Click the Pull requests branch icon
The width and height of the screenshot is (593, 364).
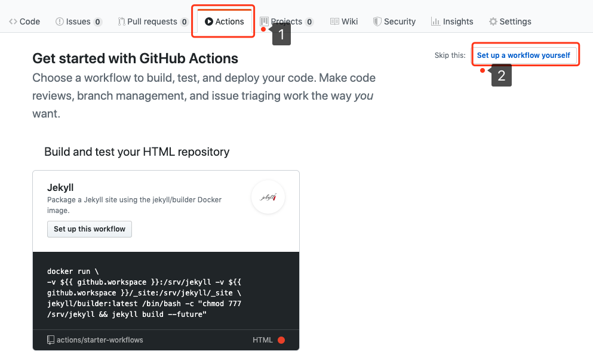[121, 21]
